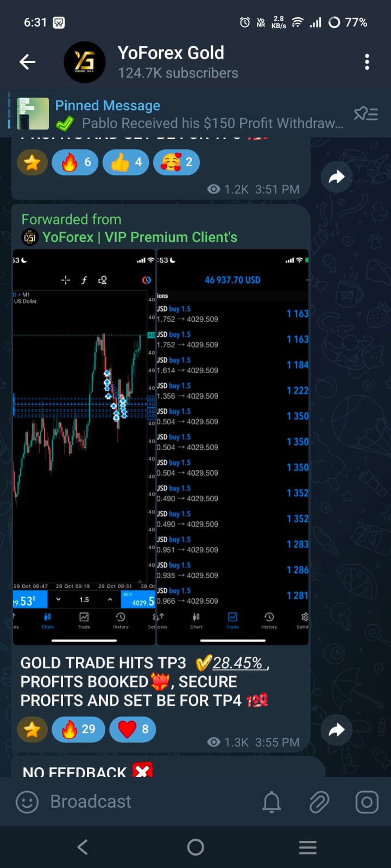The width and height of the screenshot is (391, 868).
Task: Open the pinned messages list icon
Action: pyautogui.click(x=365, y=114)
